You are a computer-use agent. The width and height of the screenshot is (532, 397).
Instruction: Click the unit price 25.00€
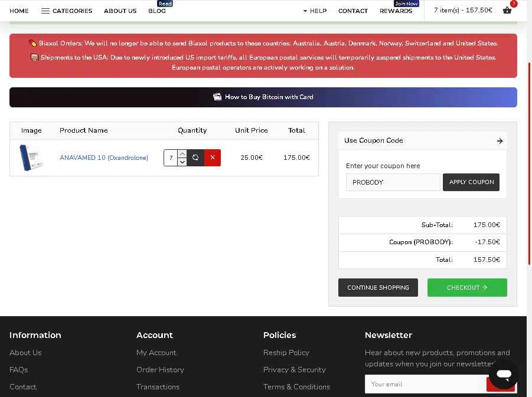pos(252,158)
